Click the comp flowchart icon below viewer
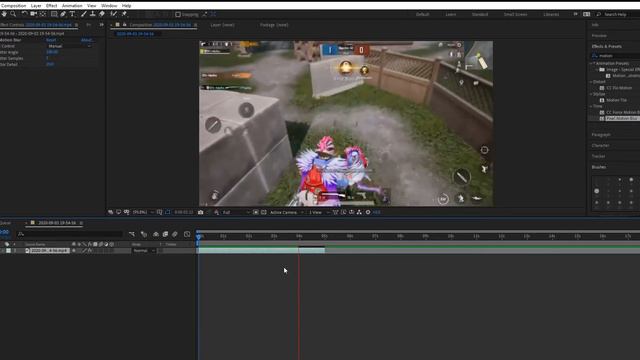 click(x=359, y=212)
